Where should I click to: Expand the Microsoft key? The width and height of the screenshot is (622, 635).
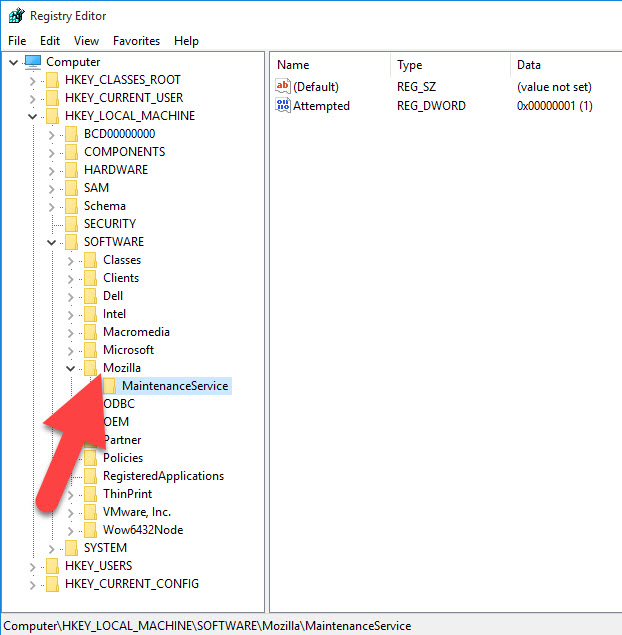click(x=70, y=351)
